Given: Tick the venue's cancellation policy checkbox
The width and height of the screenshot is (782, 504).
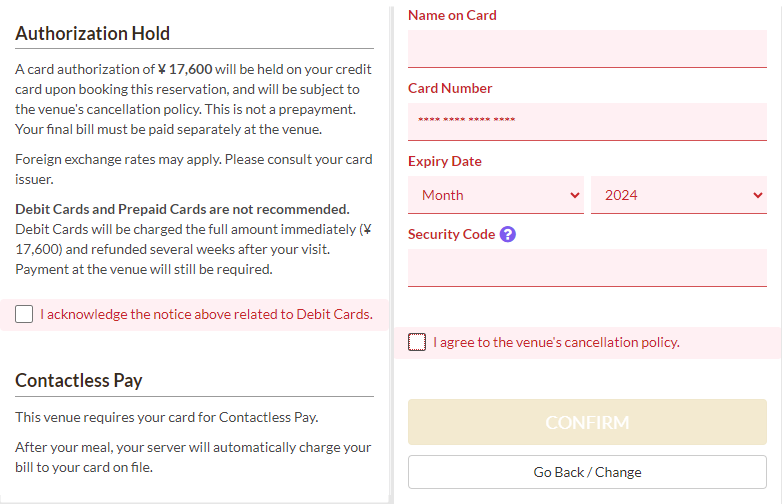Looking at the screenshot, I should (x=417, y=342).
